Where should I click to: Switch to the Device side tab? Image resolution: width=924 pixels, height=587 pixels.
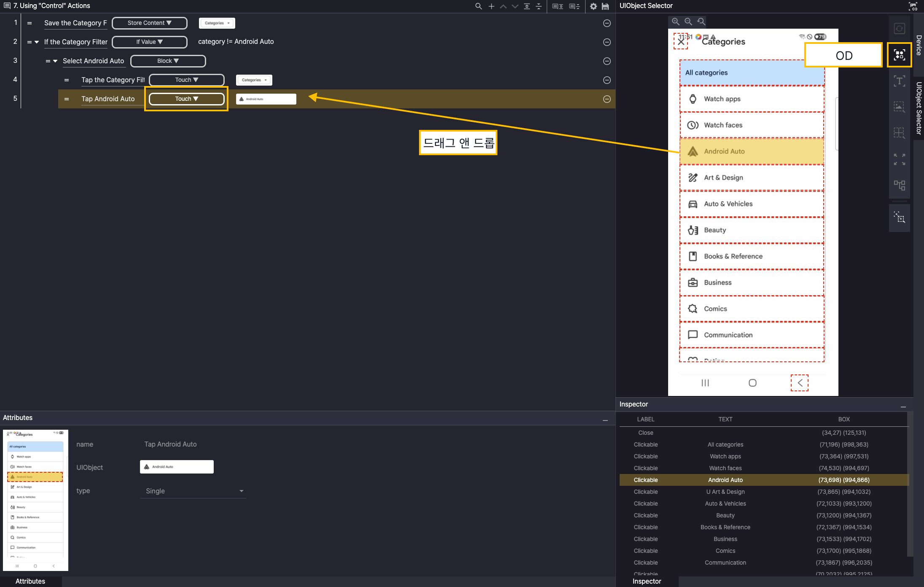pyautogui.click(x=919, y=45)
